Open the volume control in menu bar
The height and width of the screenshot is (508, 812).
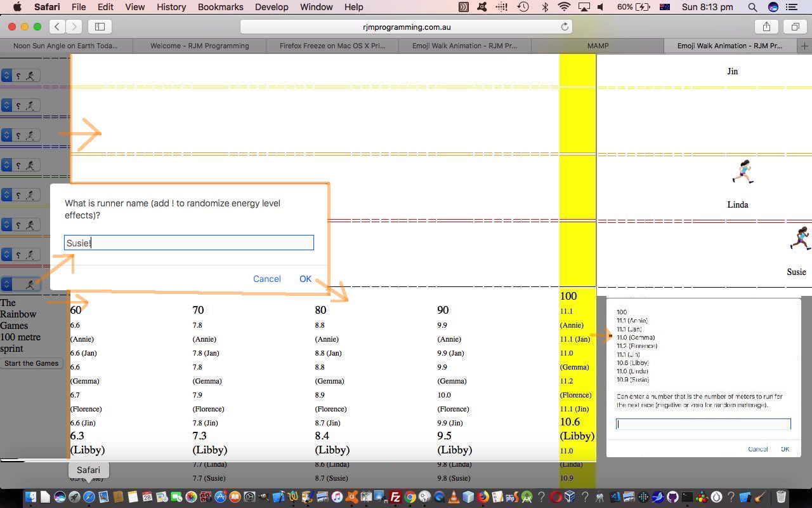[x=601, y=7]
